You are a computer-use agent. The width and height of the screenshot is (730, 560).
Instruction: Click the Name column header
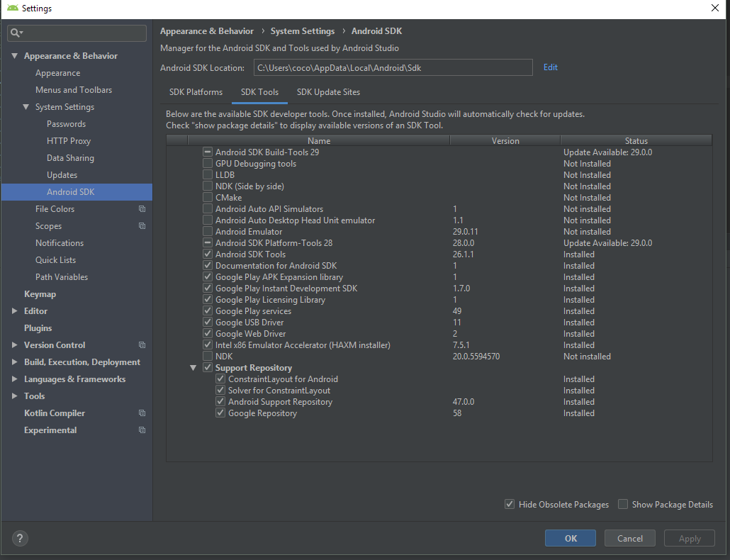[319, 140]
